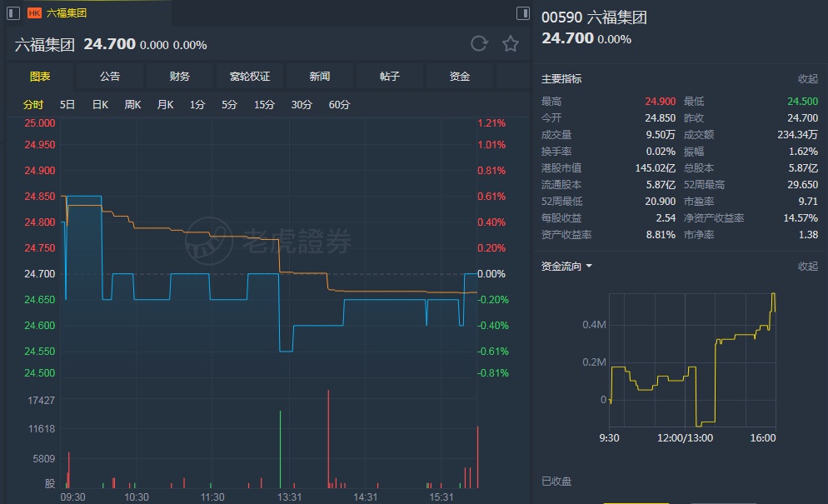828x504 pixels.
Task: Open the 财务 tab
Action: pyautogui.click(x=180, y=77)
